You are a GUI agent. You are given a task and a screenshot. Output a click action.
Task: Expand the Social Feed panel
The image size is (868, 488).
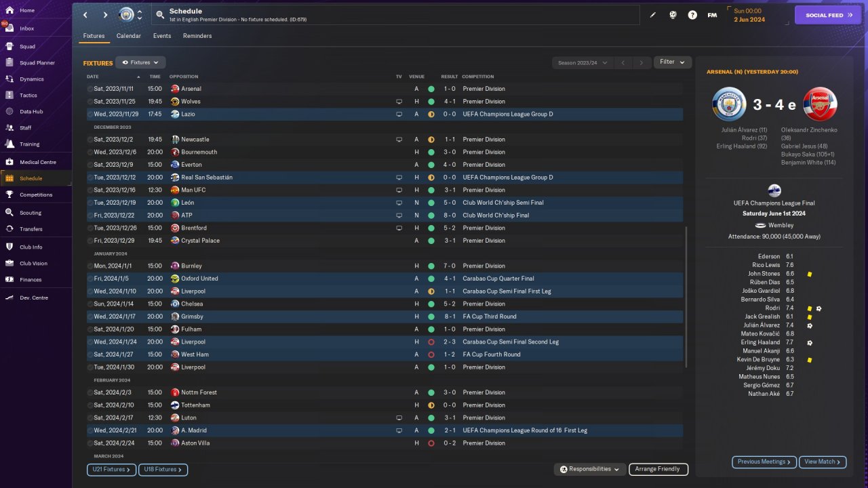coord(827,15)
